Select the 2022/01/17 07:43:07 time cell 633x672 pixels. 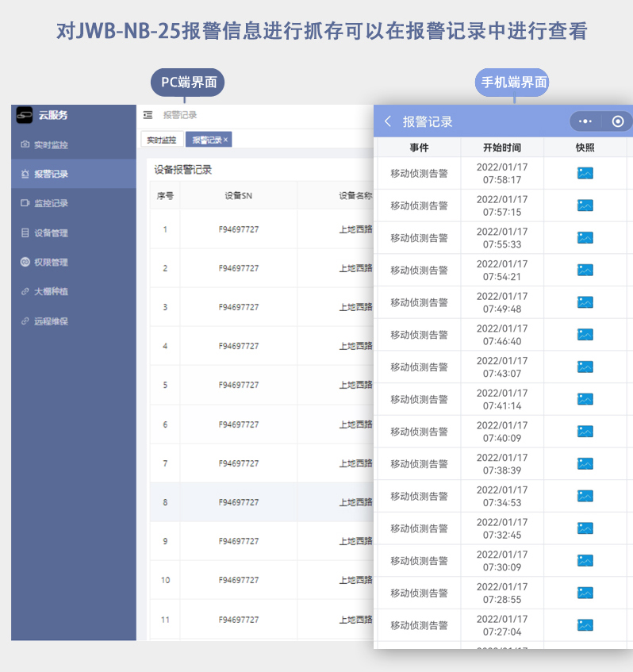[502, 367]
